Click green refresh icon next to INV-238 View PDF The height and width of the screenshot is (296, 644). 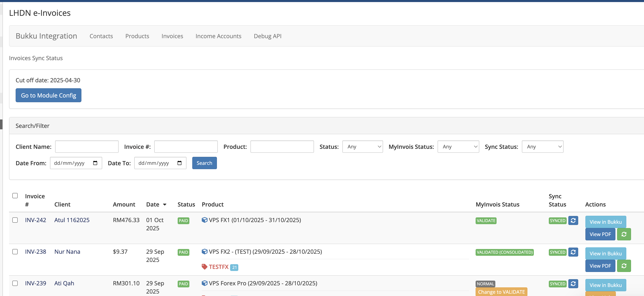click(x=624, y=266)
